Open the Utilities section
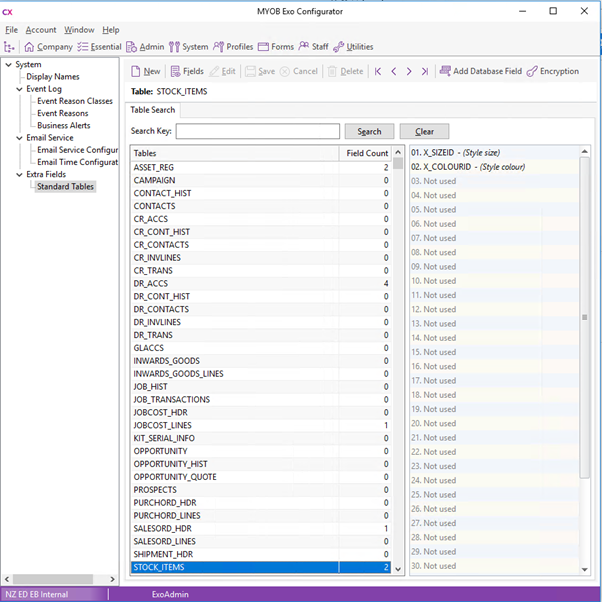The height and width of the screenshot is (602, 602). 353,47
